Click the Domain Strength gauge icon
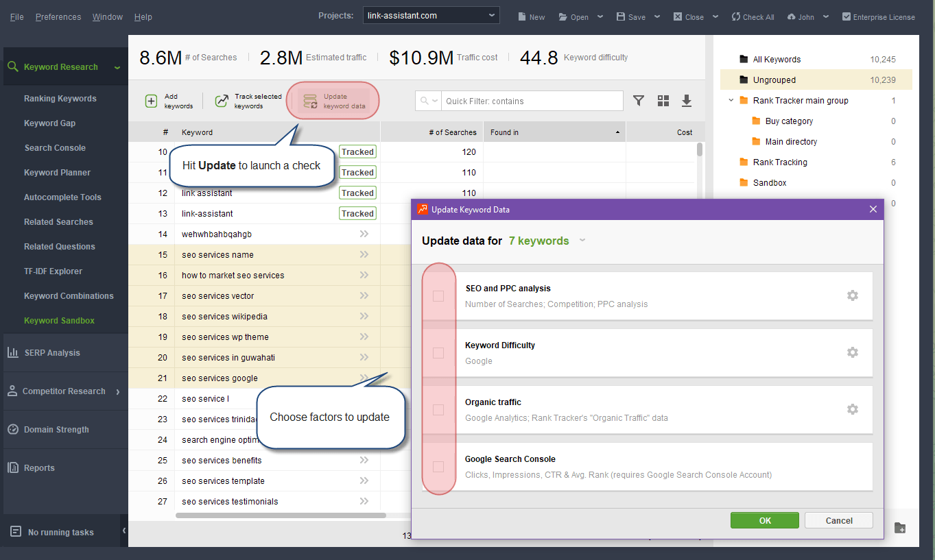Image resolution: width=935 pixels, height=560 pixels. 12,430
